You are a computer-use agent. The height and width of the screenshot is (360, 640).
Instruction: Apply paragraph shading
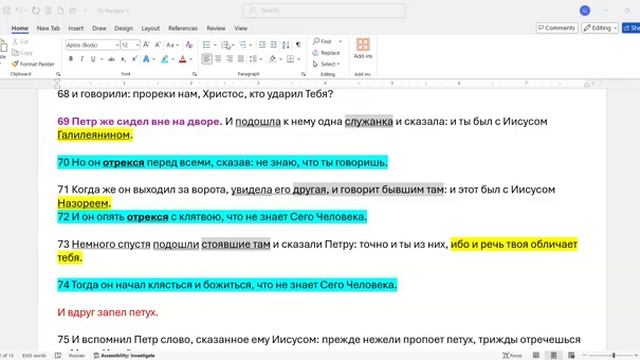click(272, 59)
